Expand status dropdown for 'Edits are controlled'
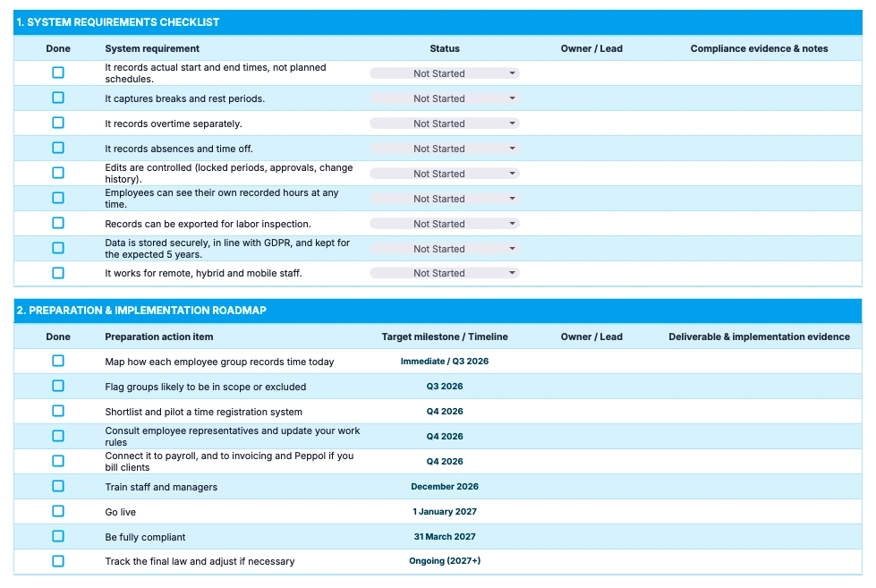 (445, 174)
